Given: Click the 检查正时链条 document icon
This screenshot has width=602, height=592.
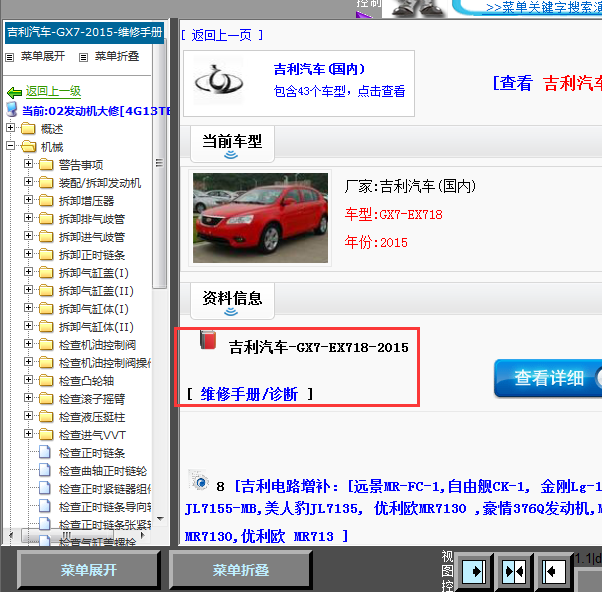Looking at the screenshot, I should [45, 452].
